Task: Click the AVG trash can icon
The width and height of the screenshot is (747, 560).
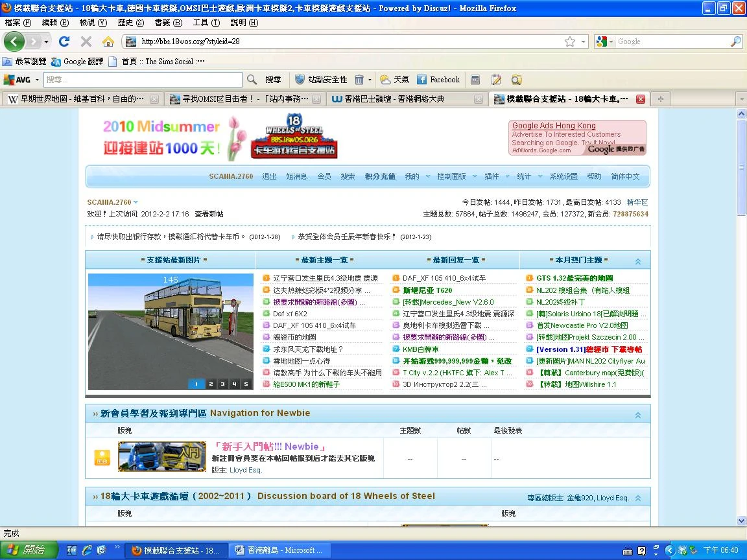Action: [x=359, y=80]
